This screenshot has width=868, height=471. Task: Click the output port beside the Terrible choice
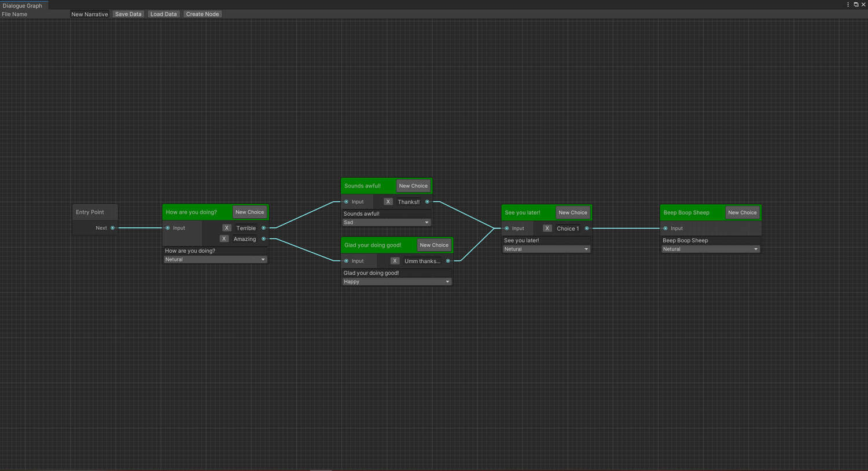tap(264, 228)
